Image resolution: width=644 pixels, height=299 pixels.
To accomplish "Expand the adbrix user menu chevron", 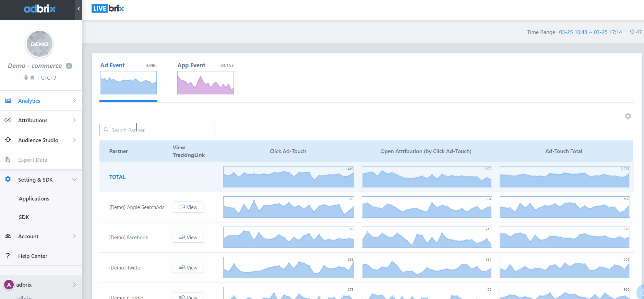I will click(74, 285).
